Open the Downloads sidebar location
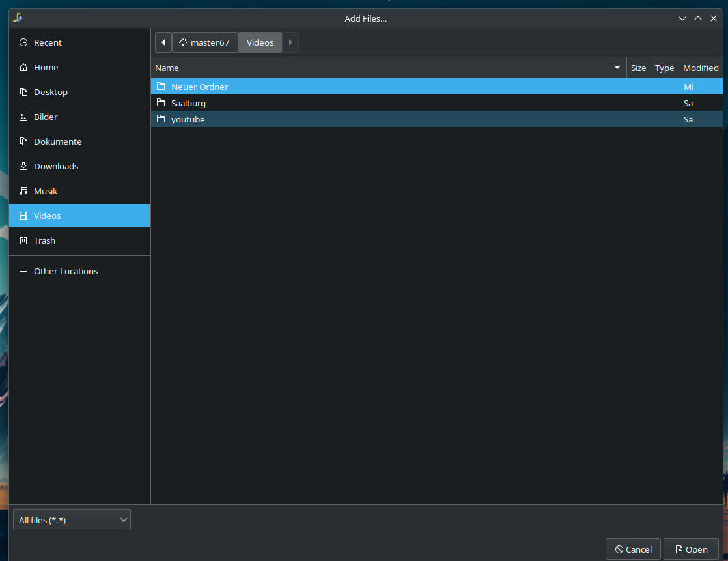This screenshot has width=728, height=561. click(x=79, y=166)
